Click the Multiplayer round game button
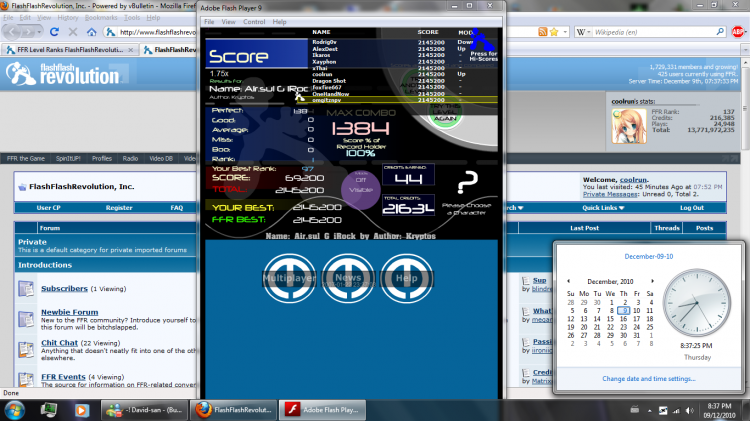The image size is (750, 421). (x=289, y=278)
